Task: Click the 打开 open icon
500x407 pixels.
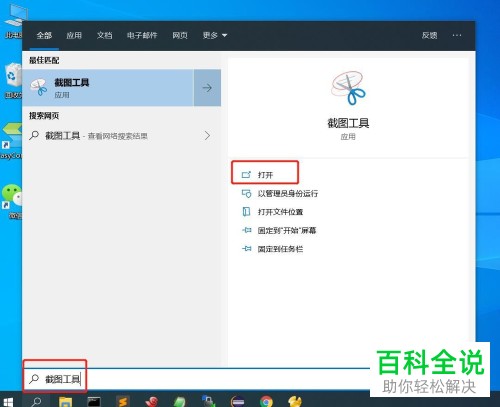Action: (x=246, y=175)
